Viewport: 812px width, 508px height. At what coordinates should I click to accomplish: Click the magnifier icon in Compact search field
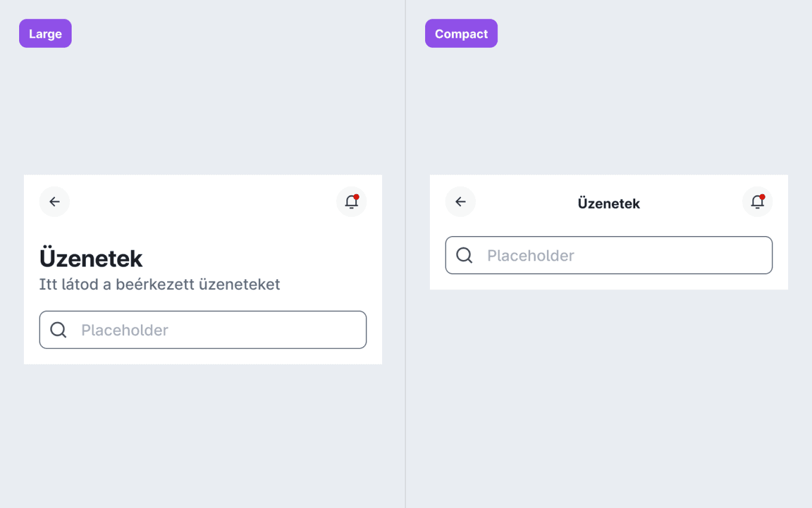point(464,255)
